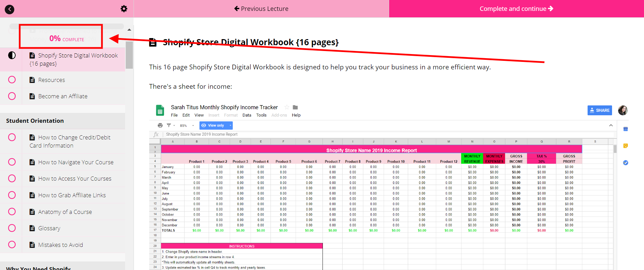This screenshot has height=270, width=644.
Task: Toggle completion circle for Glossary
Action: pos(12,228)
